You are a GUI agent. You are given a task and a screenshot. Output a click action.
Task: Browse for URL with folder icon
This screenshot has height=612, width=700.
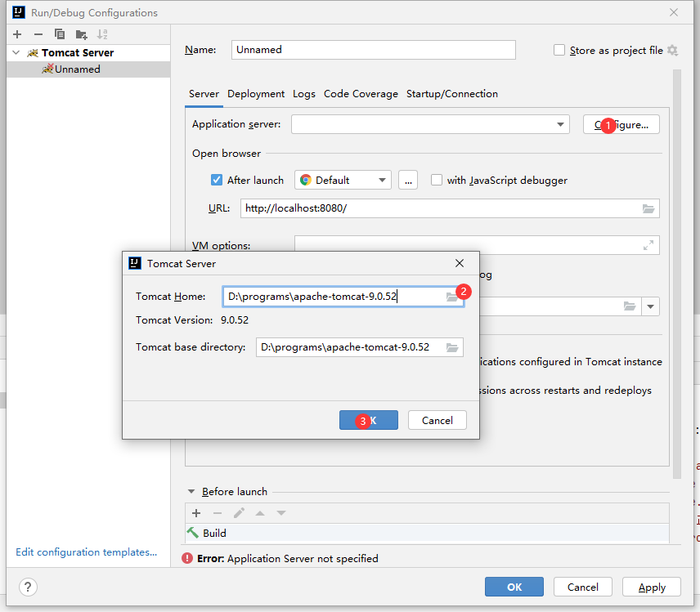click(648, 208)
